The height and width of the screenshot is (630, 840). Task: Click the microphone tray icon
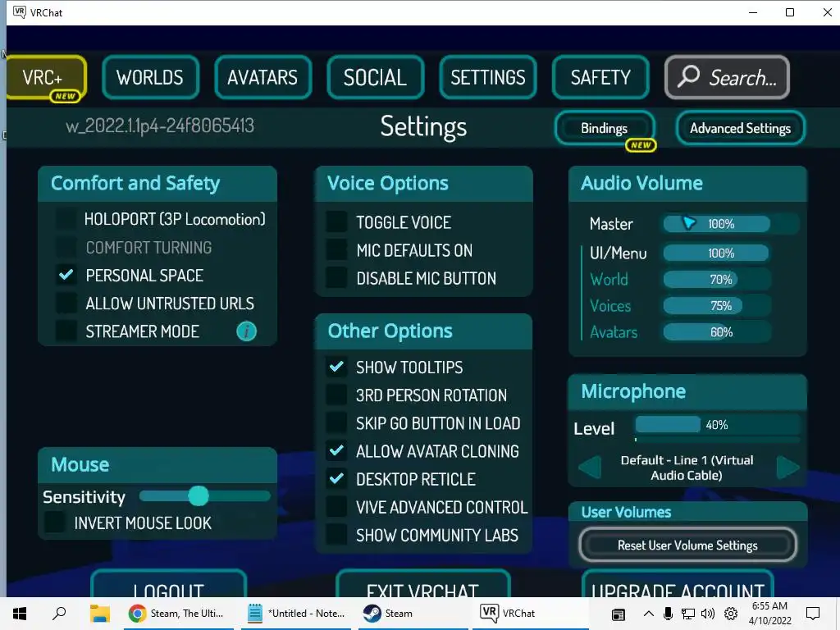(x=668, y=614)
